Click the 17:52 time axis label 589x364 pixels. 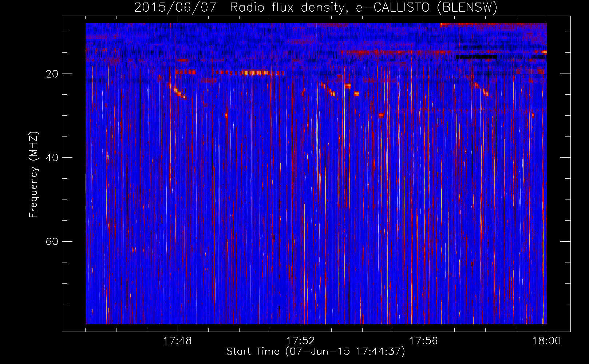(301, 341)
